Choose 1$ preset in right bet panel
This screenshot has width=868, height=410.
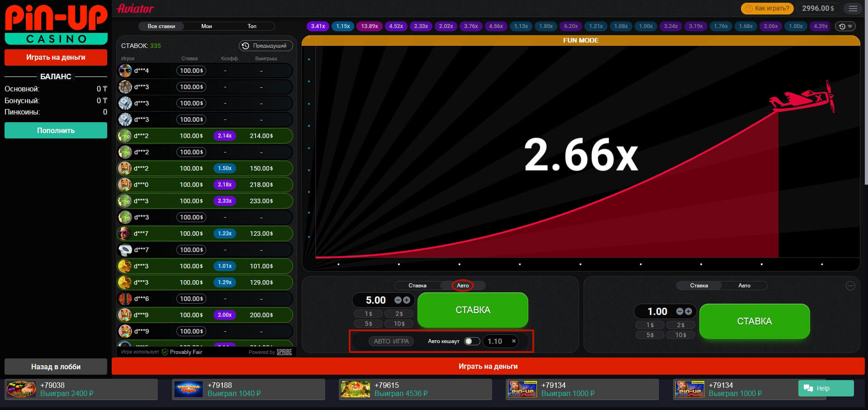(x=650, y=325)
